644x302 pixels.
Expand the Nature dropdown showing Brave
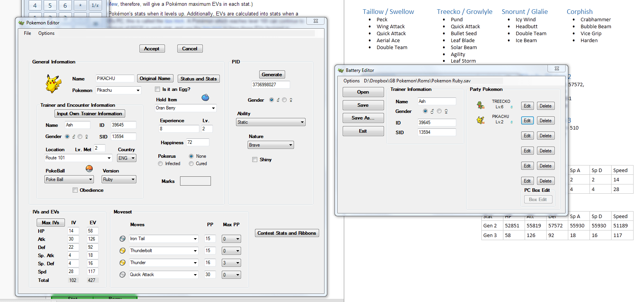[271, 145]
